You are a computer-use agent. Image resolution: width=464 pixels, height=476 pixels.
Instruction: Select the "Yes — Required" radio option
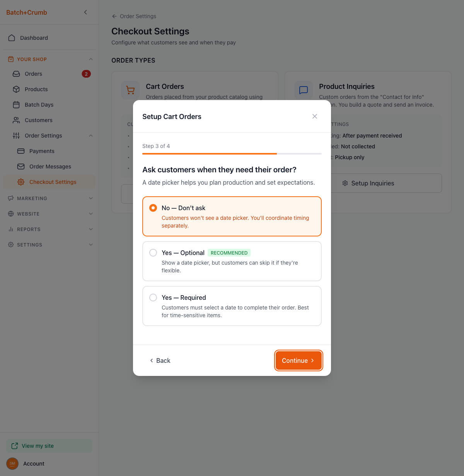point(153,297)
